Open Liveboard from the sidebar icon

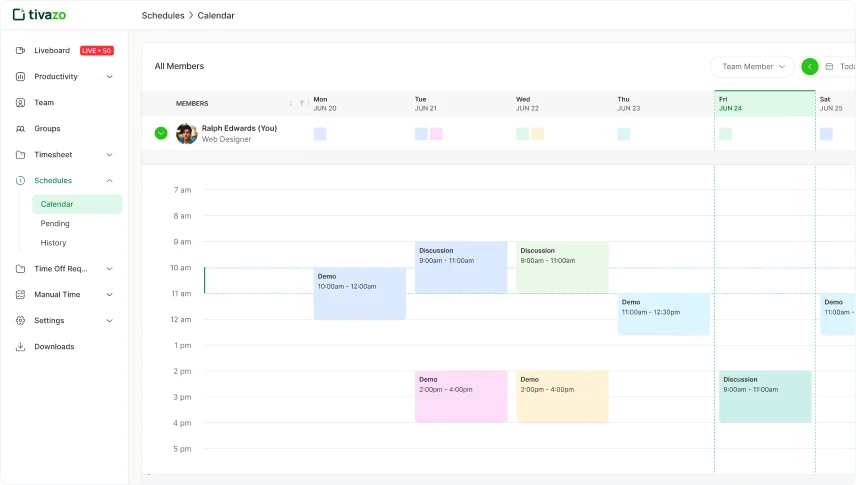coord(21,51)
